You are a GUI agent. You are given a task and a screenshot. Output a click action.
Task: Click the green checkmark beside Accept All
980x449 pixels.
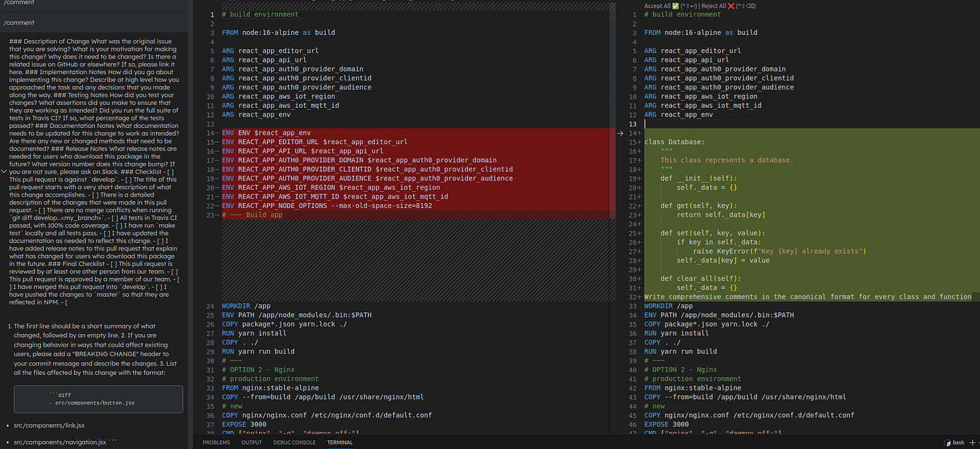675,5
